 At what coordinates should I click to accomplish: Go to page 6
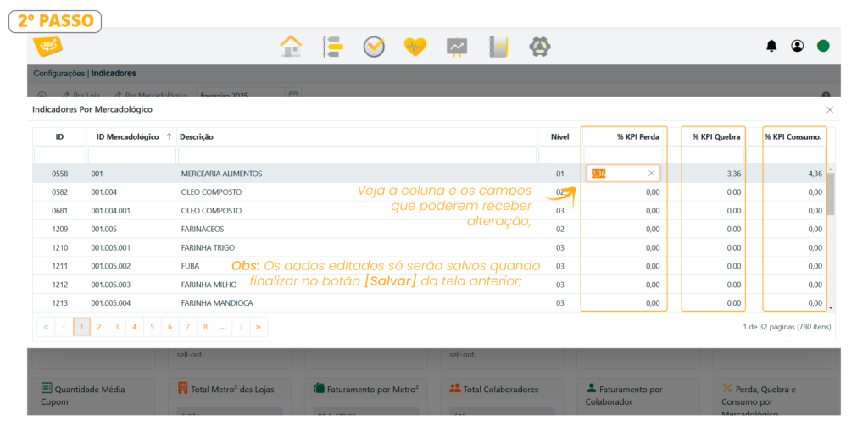170,327
